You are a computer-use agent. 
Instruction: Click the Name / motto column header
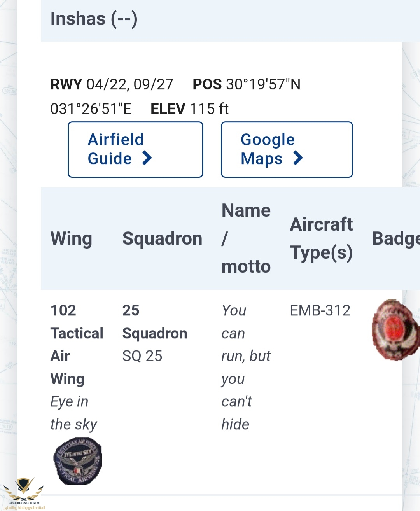(x=246, y=238)
